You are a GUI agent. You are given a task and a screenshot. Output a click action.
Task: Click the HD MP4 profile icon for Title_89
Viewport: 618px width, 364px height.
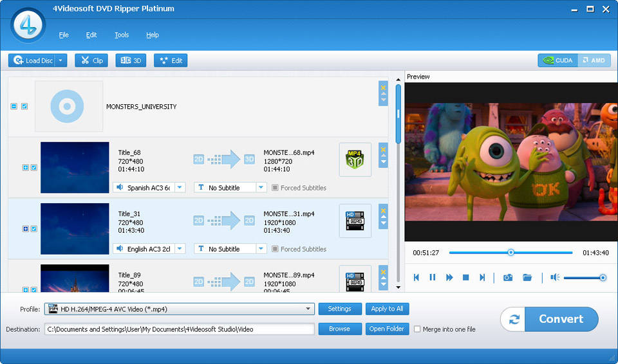355,280
